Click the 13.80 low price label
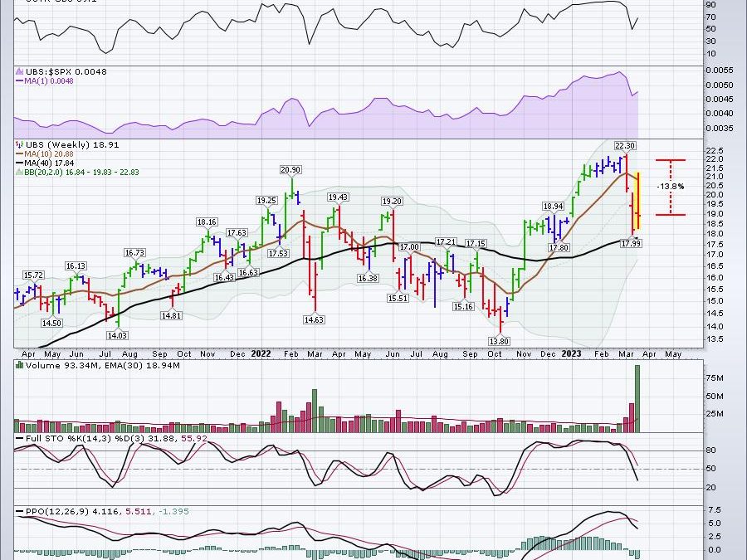Image resolution: width=747 pixels, height=560 pixels. [499, 342]
